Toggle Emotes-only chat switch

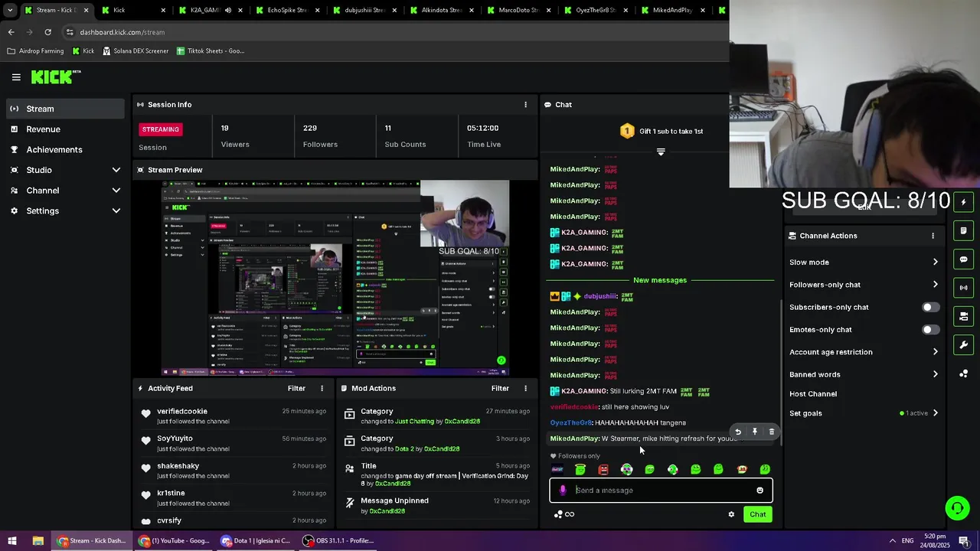pyautogui.click(x=930, y=330)
